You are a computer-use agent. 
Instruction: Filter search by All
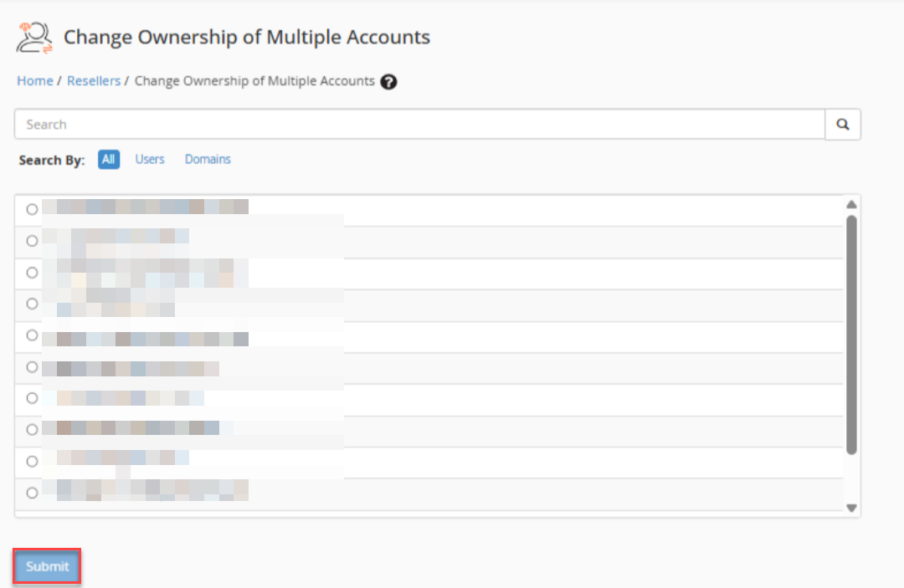(x=108, y=160)
